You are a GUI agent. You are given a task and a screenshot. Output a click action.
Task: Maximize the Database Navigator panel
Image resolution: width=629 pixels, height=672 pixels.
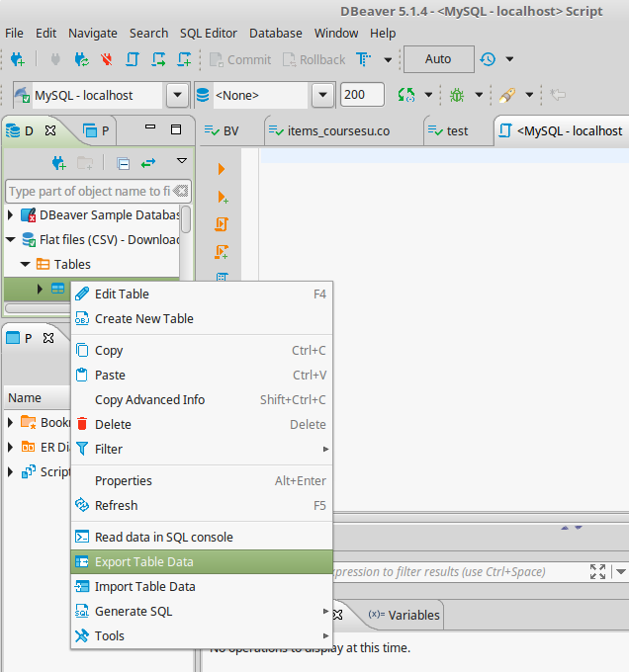(x=176, y=129)
